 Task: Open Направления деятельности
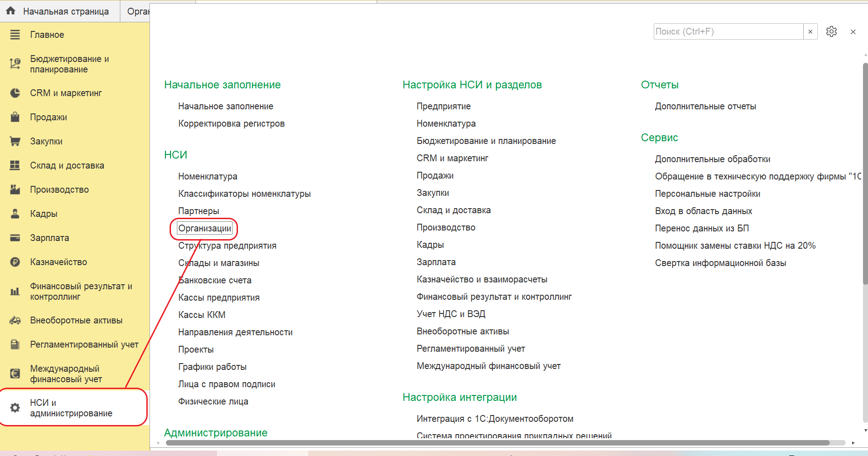(235, 332)
